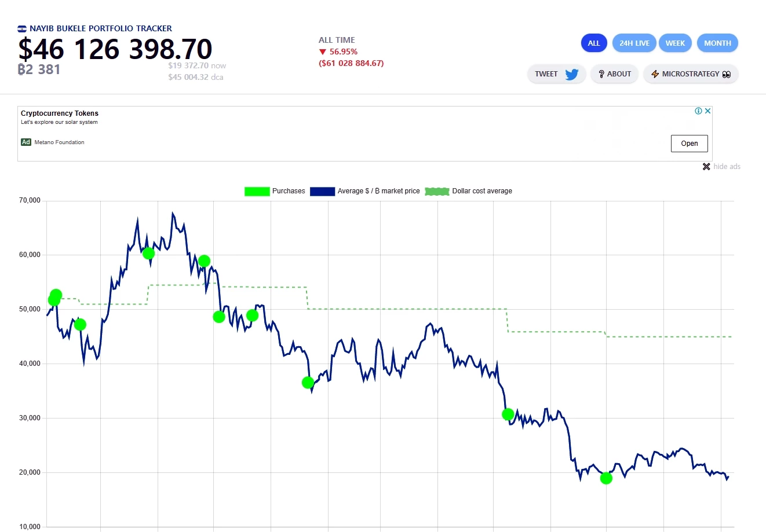Click the eyes emoji on MicroStrategy
The image size is (766, 532).
727,74
